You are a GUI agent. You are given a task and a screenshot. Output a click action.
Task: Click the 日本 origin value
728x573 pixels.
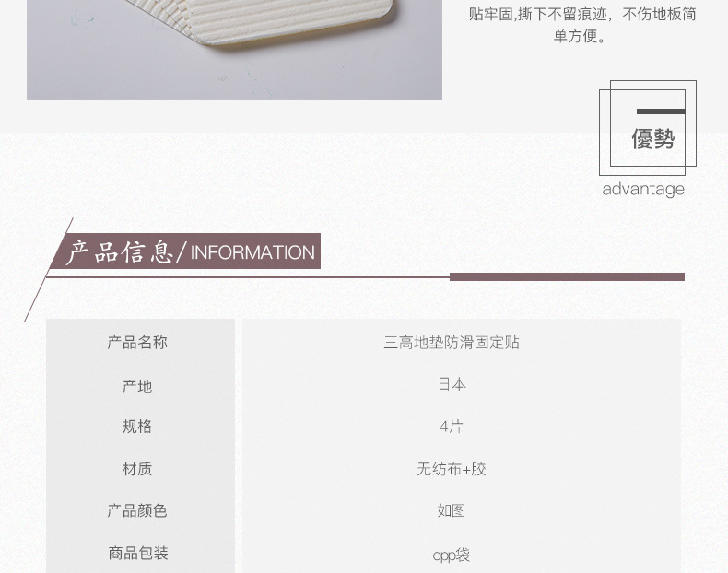[x=452, y=384]
